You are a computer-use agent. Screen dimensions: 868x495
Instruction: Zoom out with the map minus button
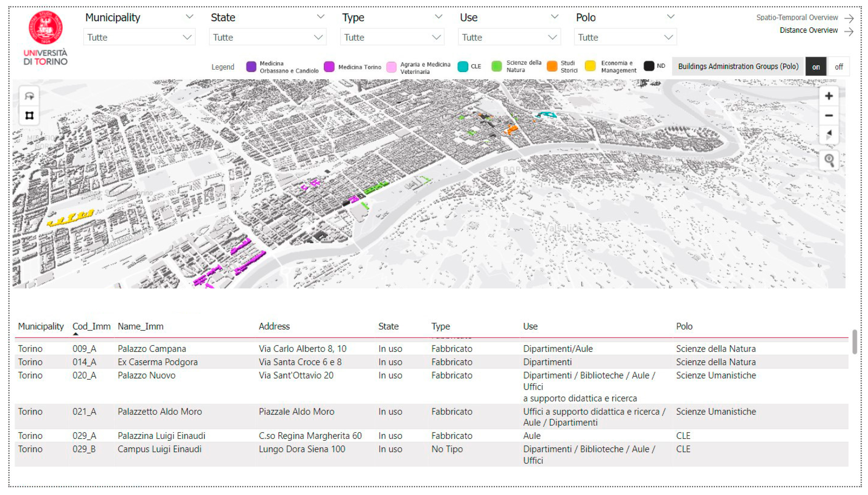coord(829,116)
